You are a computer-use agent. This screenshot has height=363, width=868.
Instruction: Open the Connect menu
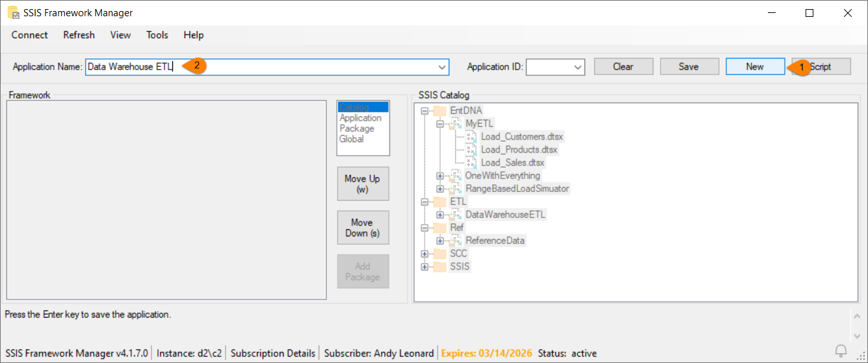point(29,35)
